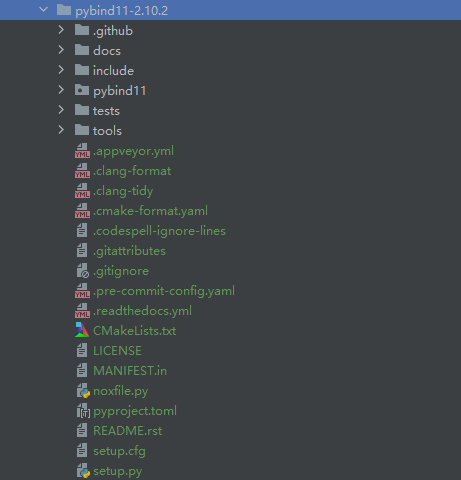Screen dimensions: 461x480
Task: Expand the .github folder
Action: click(x=61, y=30)
